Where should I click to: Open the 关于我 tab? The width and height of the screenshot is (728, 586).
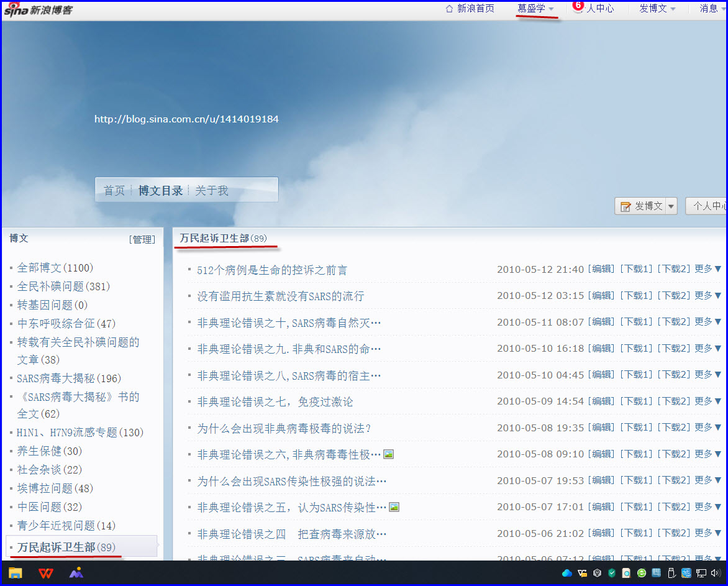tap(212, 190)
